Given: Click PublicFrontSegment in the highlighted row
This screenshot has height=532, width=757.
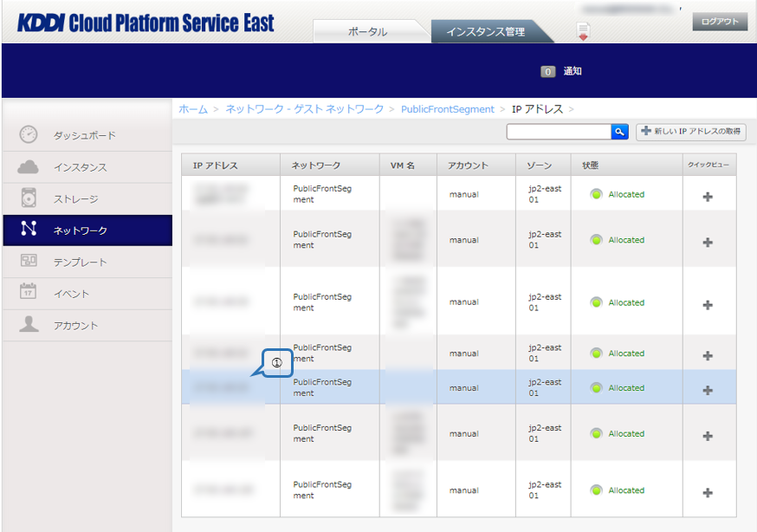Looking at the screenshot, I should pyautogui.click(x=322, y=387).
